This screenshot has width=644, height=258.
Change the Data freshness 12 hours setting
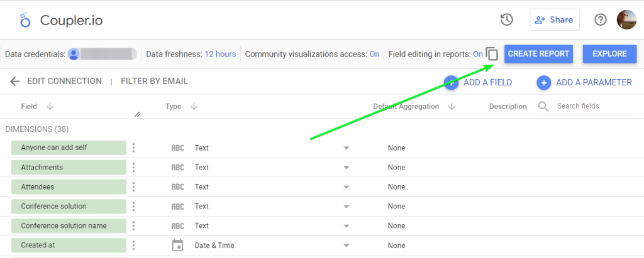220,54
